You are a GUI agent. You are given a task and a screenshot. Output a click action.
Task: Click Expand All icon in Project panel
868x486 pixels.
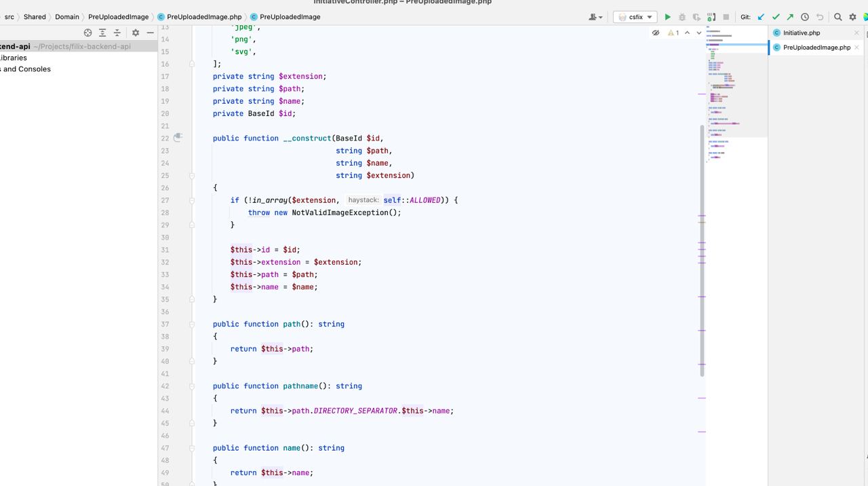102,33
